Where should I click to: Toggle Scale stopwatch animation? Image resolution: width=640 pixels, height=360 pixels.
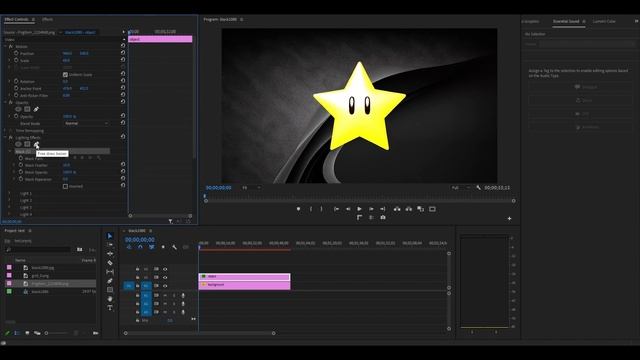16,60
